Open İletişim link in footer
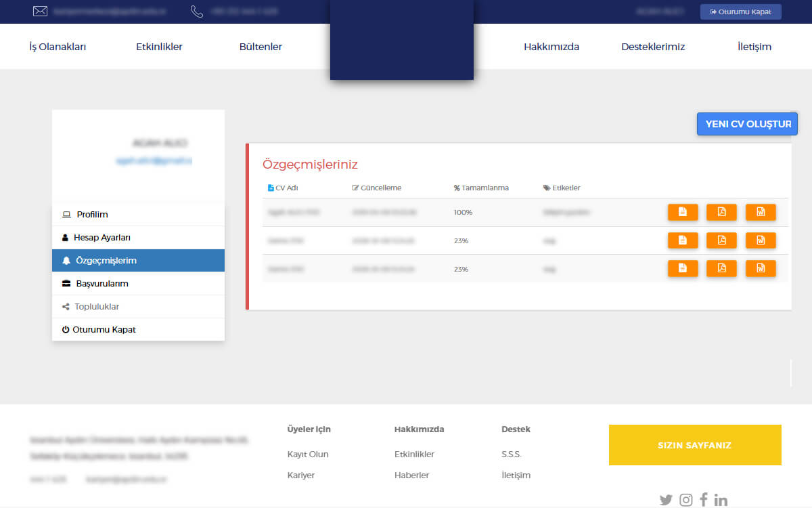This screenshot has width=812, height=508. pyautogui.click(x=516, y=475)
